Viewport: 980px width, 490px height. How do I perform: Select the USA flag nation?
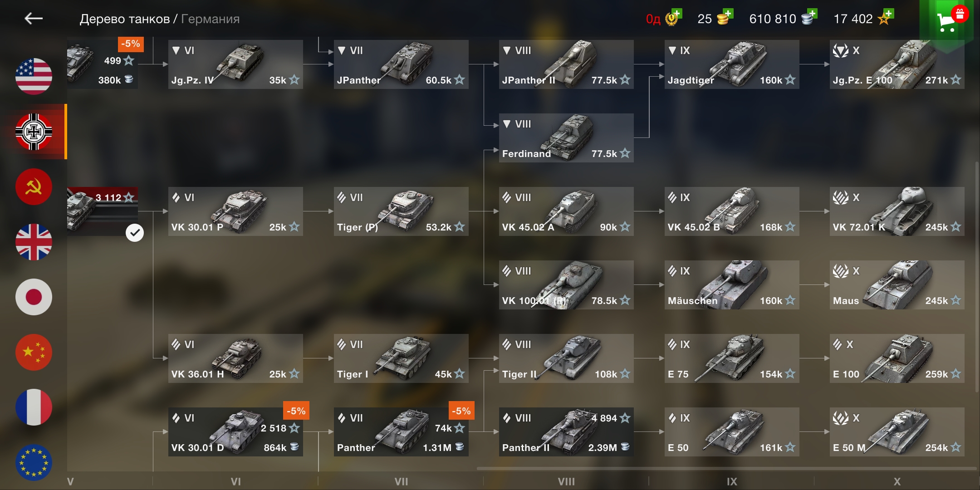[34, 76]
